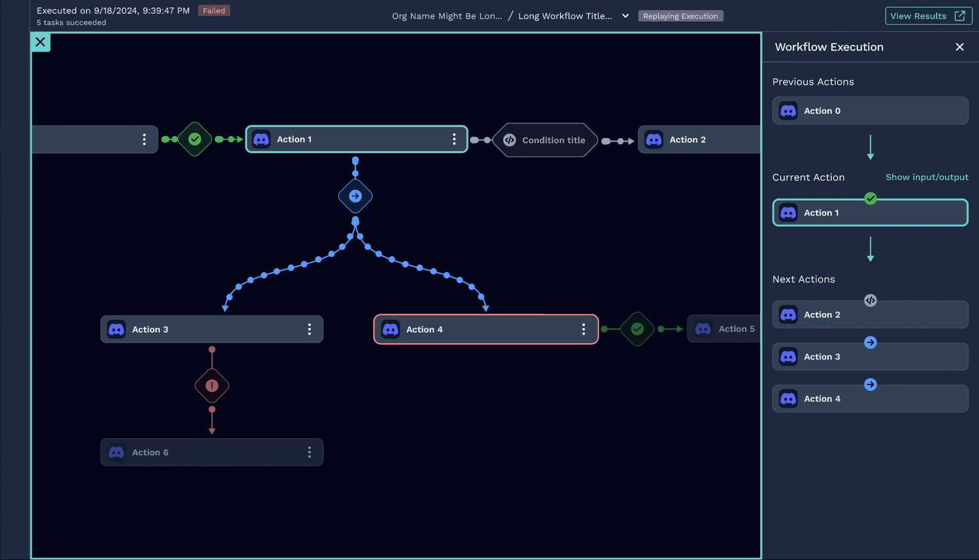Expand the workflow title dropdown in the header
Image resolution: width=979 pixels, height=560 pixels.
click(x=625, y=16)
